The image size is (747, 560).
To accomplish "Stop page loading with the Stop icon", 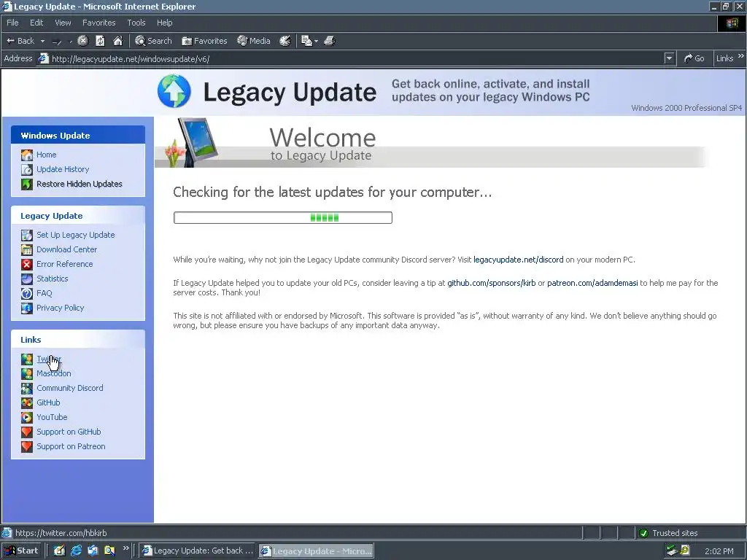I will point(83,41).
